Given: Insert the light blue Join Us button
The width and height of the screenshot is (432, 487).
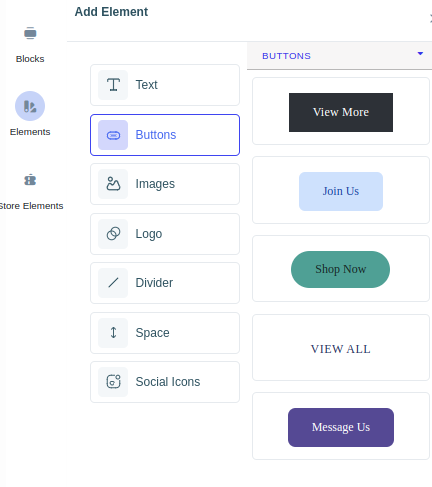Looking at the screenshot, I should [x=341, y=191].
